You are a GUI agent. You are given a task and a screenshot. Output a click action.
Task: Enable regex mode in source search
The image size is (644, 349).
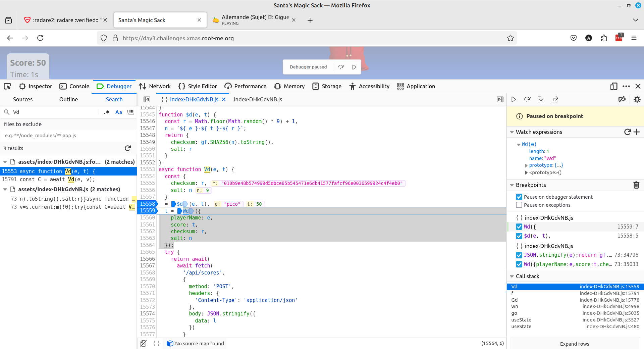tap(106, 112)
